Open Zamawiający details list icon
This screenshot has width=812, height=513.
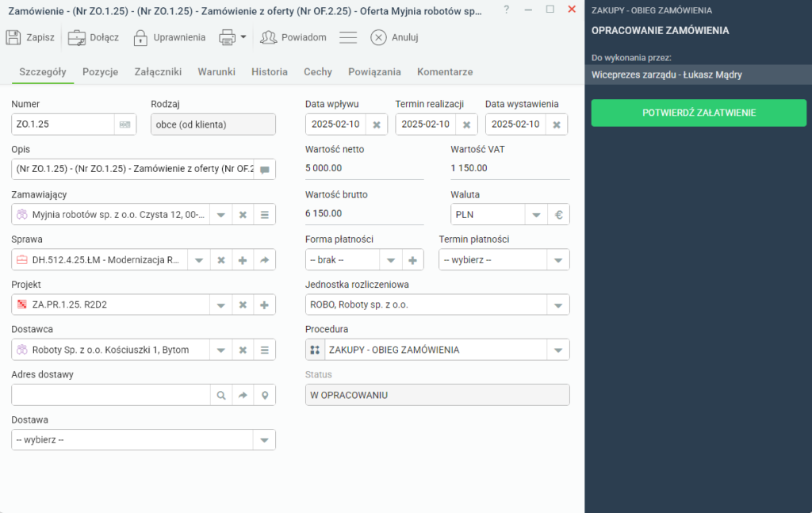(x=265, y=215)
